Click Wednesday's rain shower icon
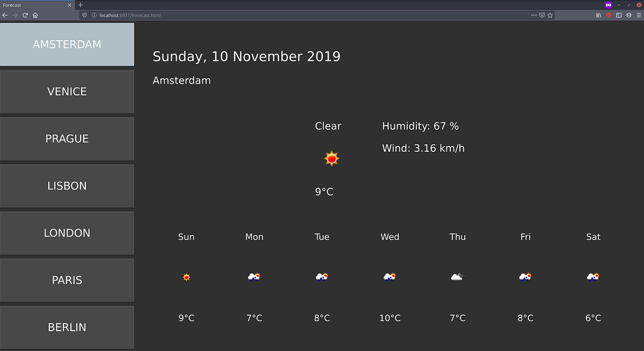The width and height of the screenshot is (644, 351). coord(390,277)
